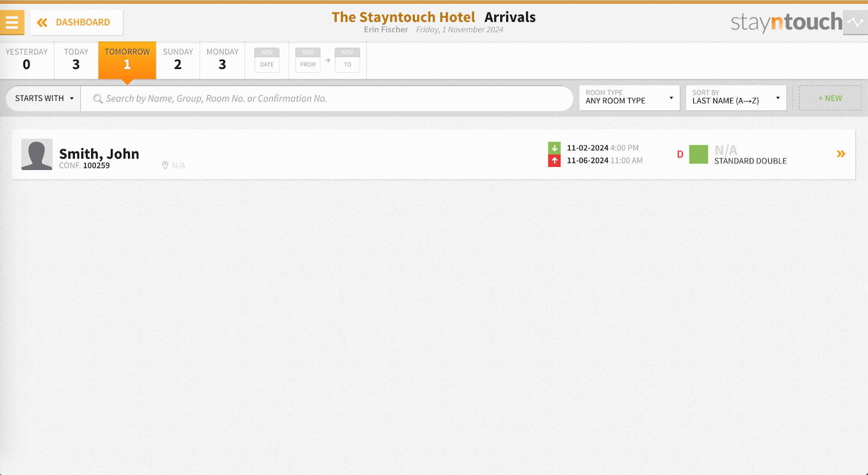The width and height of the screenshot is (868, 475).
Task: Click the magnifier search icon
Action: point(98,99)
